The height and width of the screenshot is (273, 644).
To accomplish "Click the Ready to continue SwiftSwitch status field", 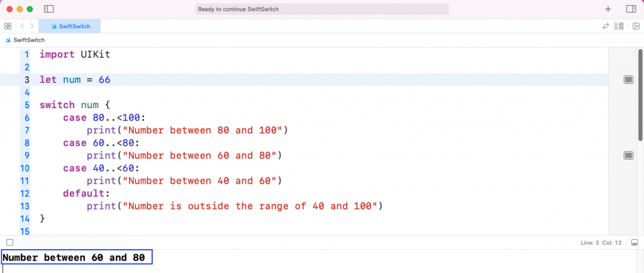I will coord(321,9).
